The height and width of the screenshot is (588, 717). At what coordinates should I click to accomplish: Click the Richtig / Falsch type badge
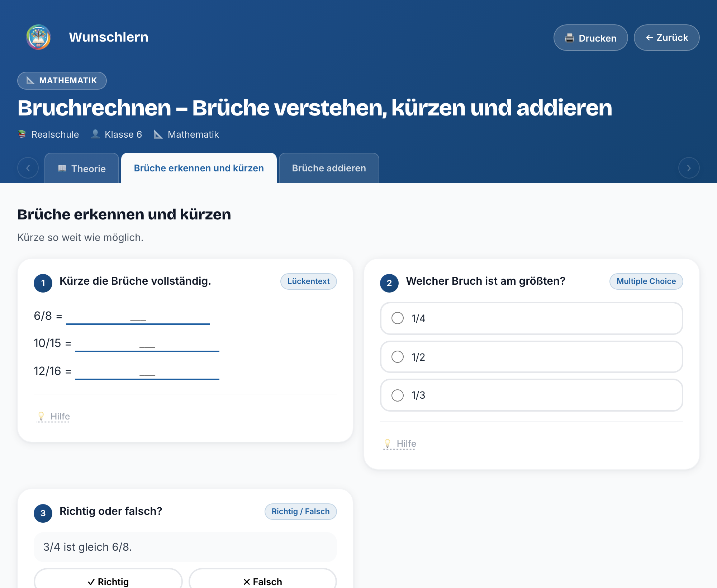300,512
